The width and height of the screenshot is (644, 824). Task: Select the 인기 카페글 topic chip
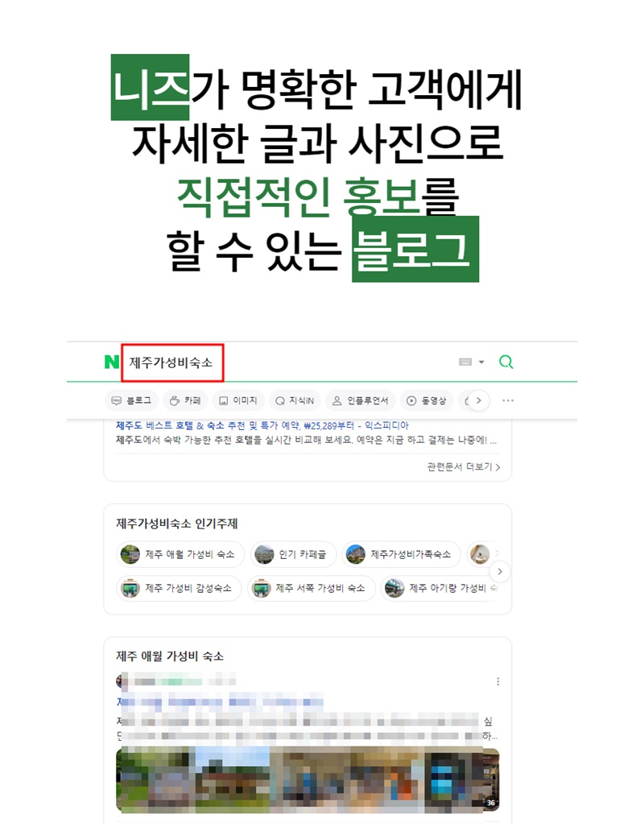coord(293,554)
